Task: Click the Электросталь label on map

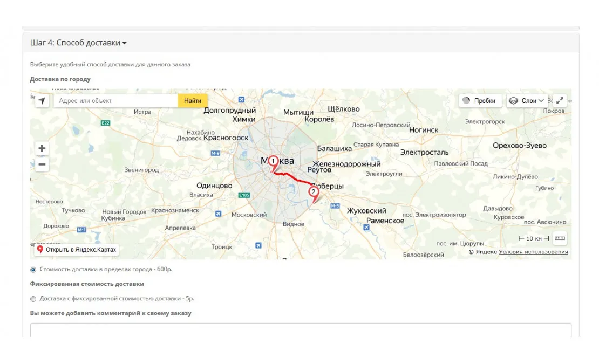Action: (x=424, y=152)
